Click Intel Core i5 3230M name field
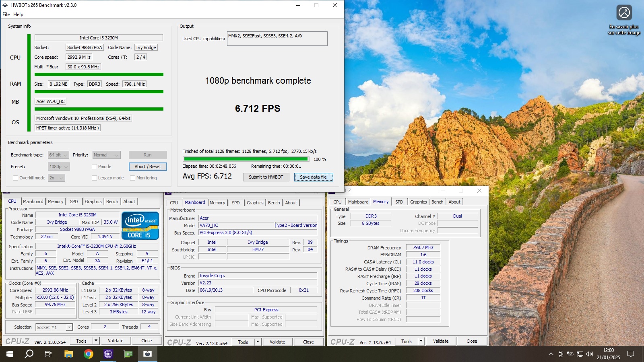The height and width of the screenshot is (362, 644). [x=99, y=38]
